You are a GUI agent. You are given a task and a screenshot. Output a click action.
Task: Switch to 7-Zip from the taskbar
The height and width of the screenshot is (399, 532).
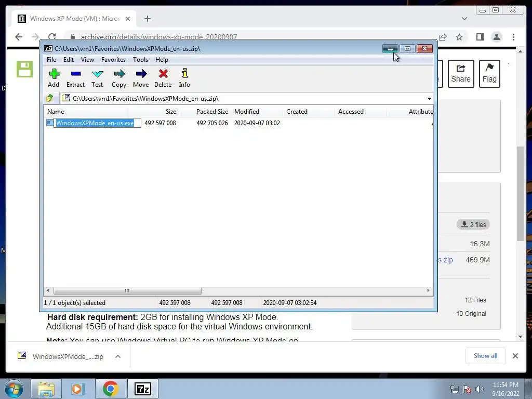pyautogui.click(x=142, y=389)
